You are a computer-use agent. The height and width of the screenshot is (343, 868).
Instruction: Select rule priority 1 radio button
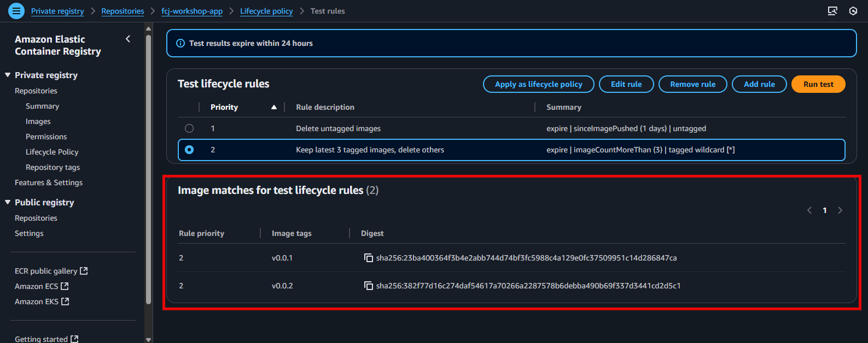189,128
